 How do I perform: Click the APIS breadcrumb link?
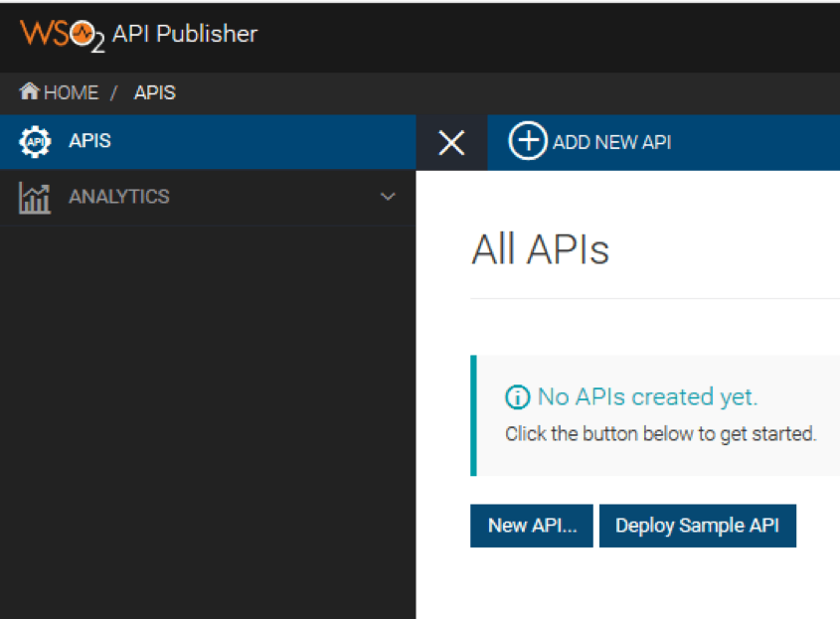pyautogui.click(x=155, y=92)
